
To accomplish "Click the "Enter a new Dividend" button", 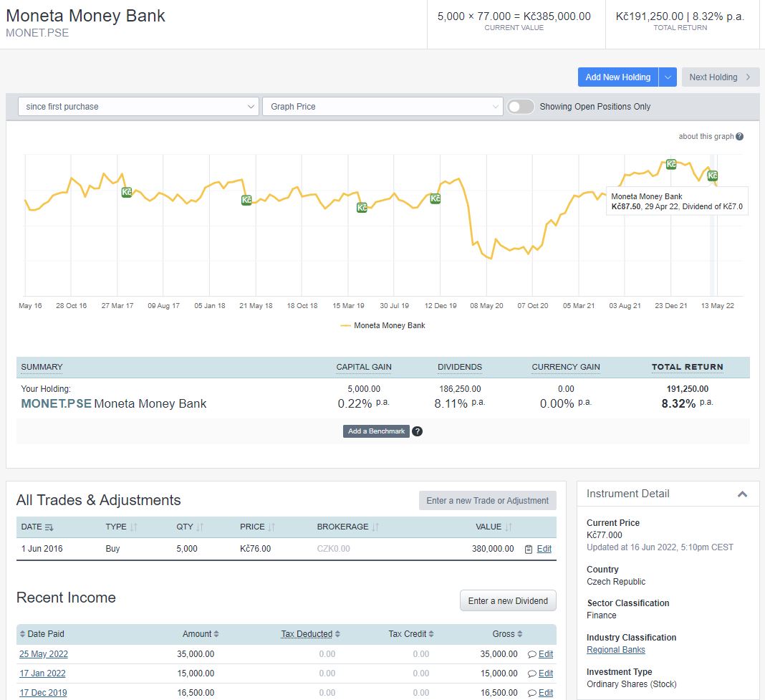I will coord(508,600).
